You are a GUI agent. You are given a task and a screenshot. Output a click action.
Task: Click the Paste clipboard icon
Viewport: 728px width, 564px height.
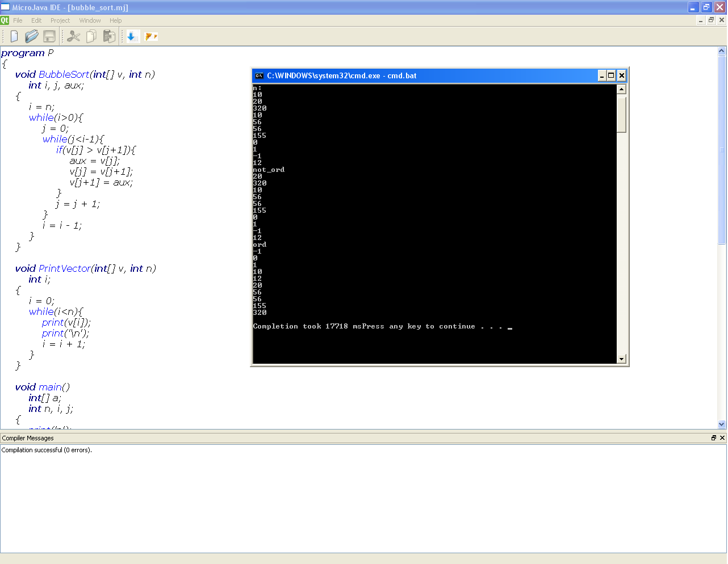tap(109, 36)
